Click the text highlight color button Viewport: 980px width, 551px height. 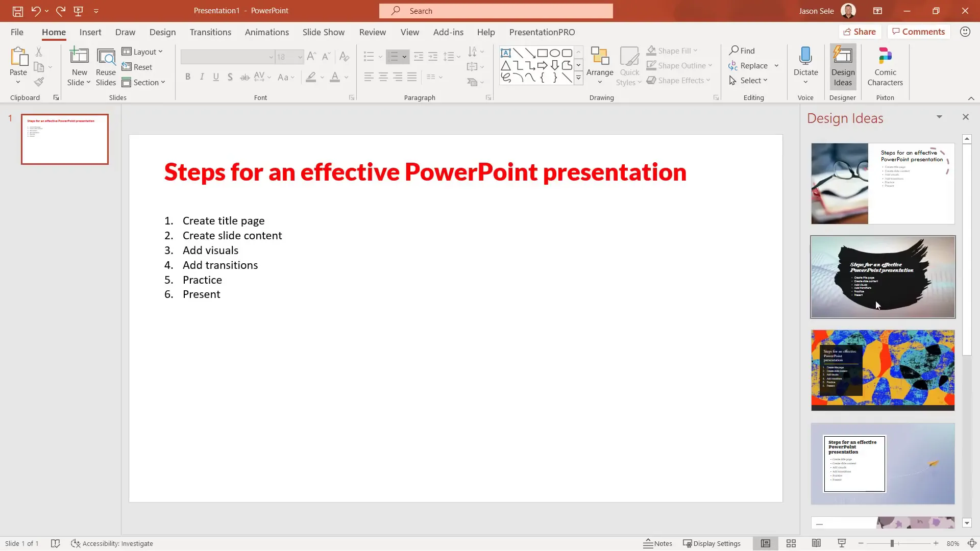[311, 77]
